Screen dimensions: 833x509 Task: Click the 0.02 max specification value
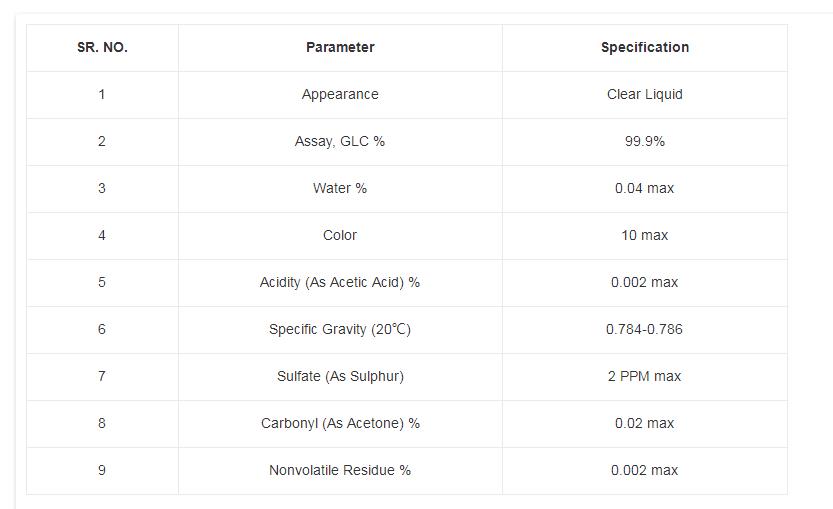(x=644, y=423)
